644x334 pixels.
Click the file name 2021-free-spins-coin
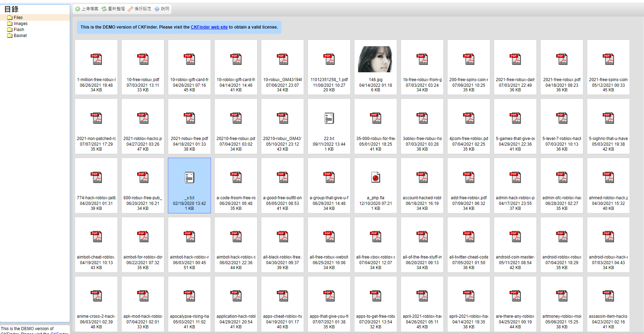coord(608,80)
